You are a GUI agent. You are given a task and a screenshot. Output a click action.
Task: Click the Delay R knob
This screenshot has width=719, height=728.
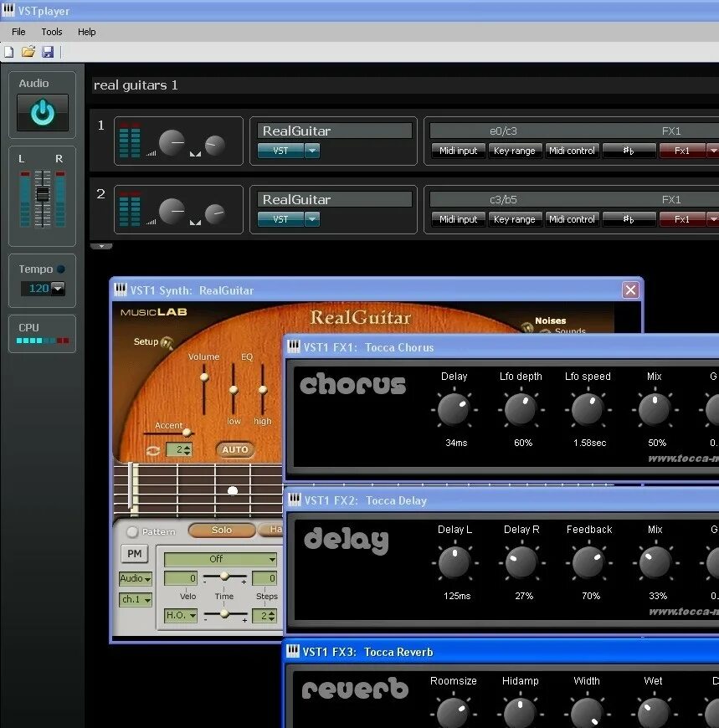click(x=521, y=562)
